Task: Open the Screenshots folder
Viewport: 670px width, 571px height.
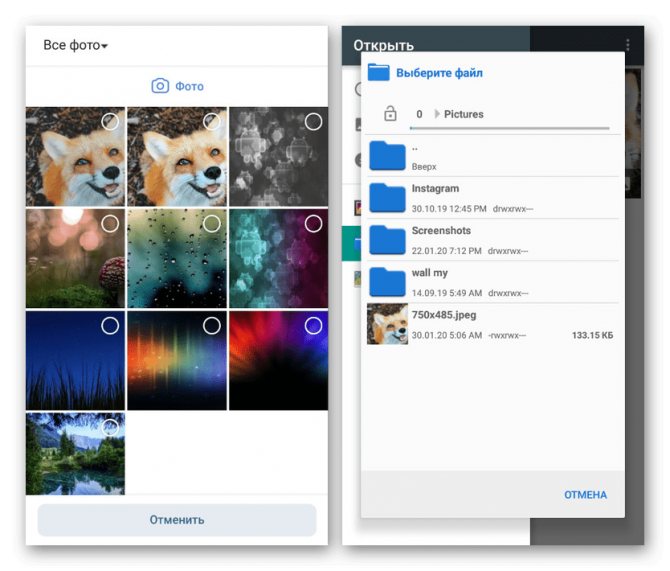Action: click(493, 240)
